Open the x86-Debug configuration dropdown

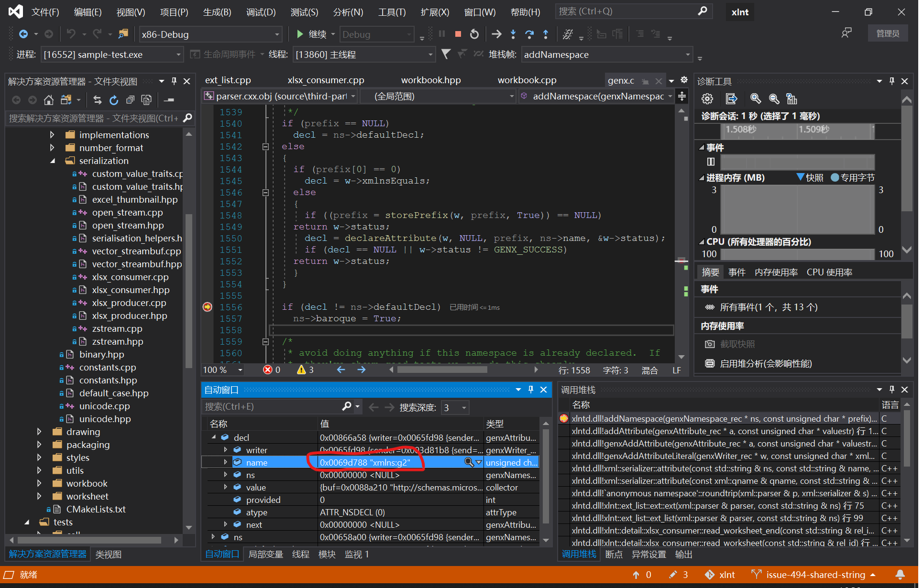[x=277, y=34]
